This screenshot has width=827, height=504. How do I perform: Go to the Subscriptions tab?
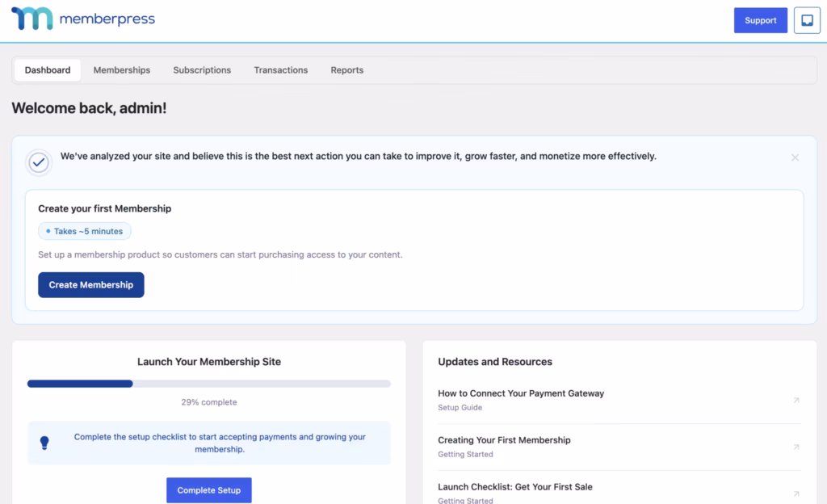tap(202, 70)
